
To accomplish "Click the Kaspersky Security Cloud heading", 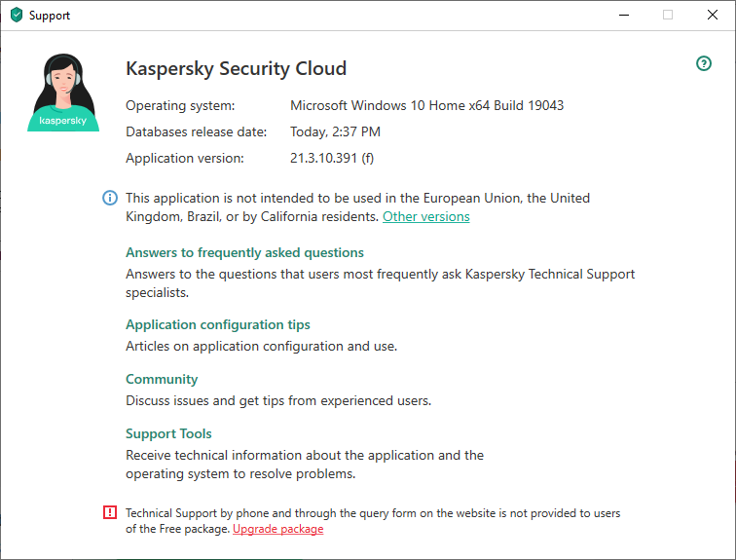I will coord(237,69).
